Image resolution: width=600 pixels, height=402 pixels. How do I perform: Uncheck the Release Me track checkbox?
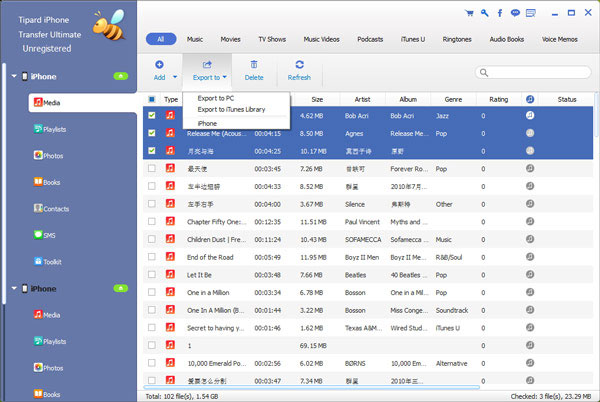coord(152,133)
